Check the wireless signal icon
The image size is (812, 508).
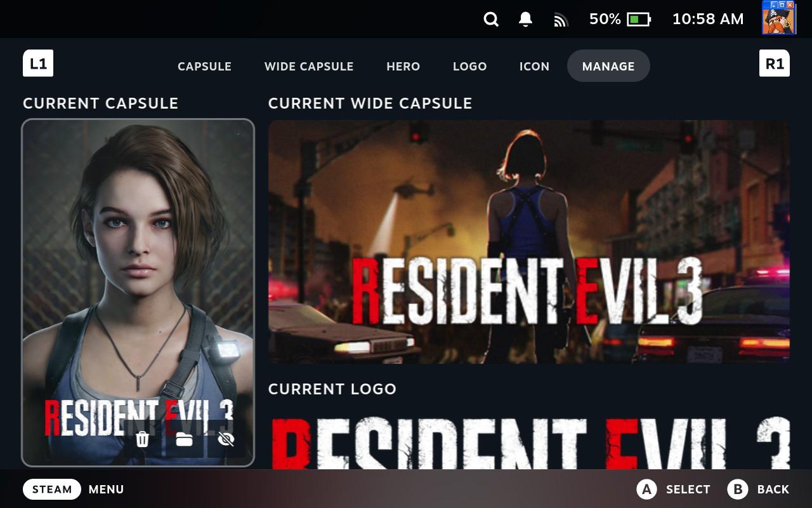560,20
